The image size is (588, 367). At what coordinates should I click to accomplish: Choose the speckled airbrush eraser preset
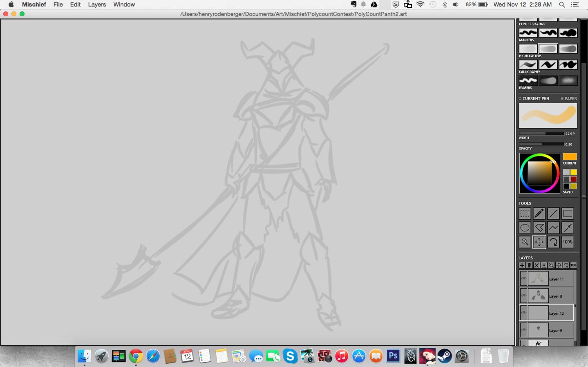pyautogui.click(x=568, y=80)
